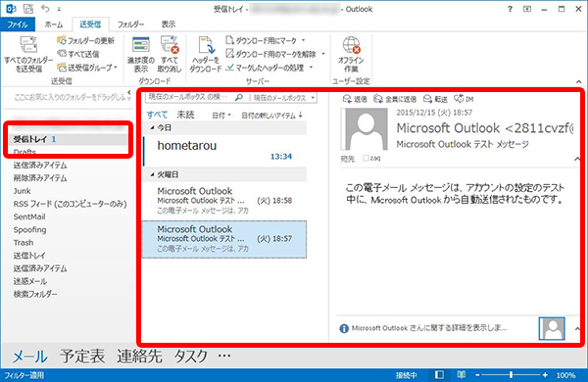This screenshot has height=382, width=588.
Task: Show すべて messages filter
Action: click(157, 115)
